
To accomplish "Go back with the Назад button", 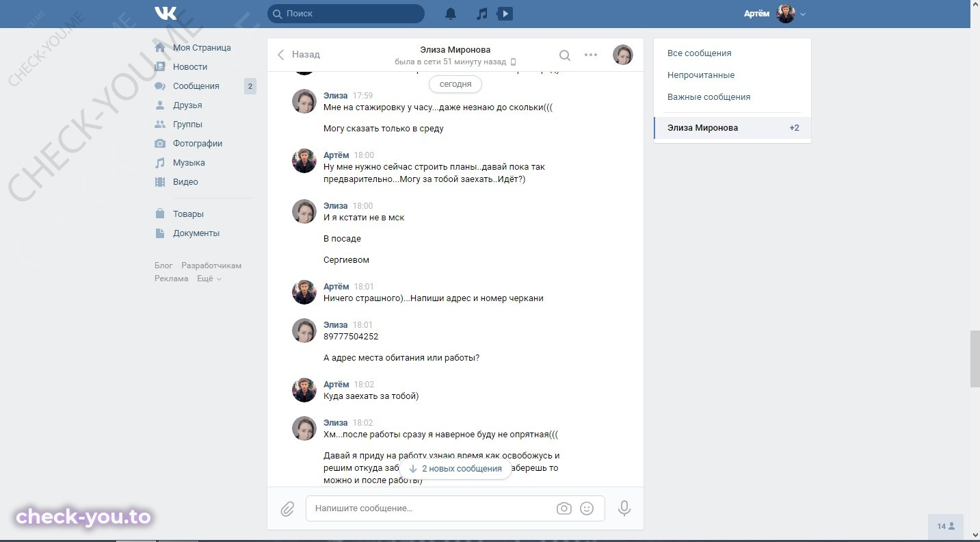I will click(298, 55).
